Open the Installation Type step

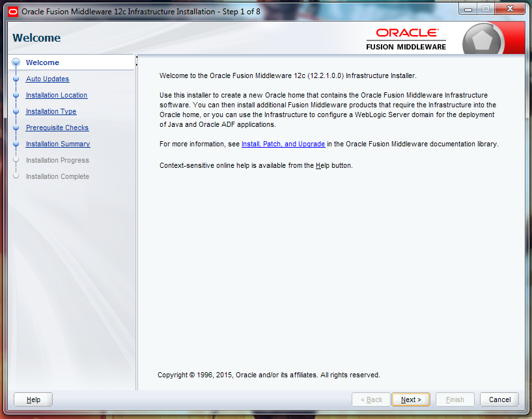[x=51, y=111]
